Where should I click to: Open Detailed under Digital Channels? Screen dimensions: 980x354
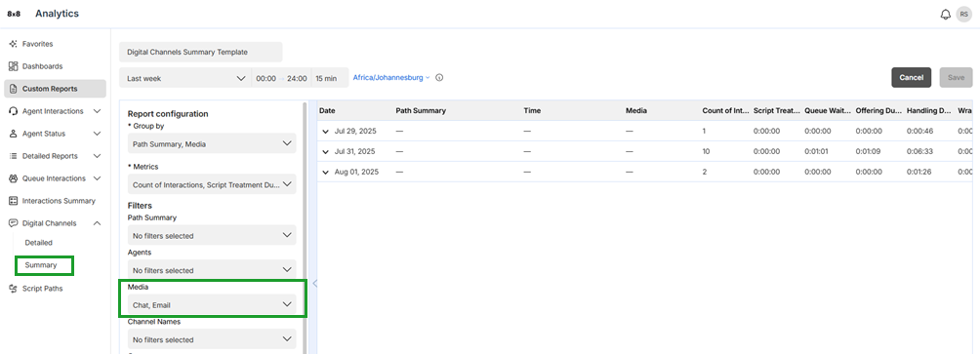(x=39, y=243)
